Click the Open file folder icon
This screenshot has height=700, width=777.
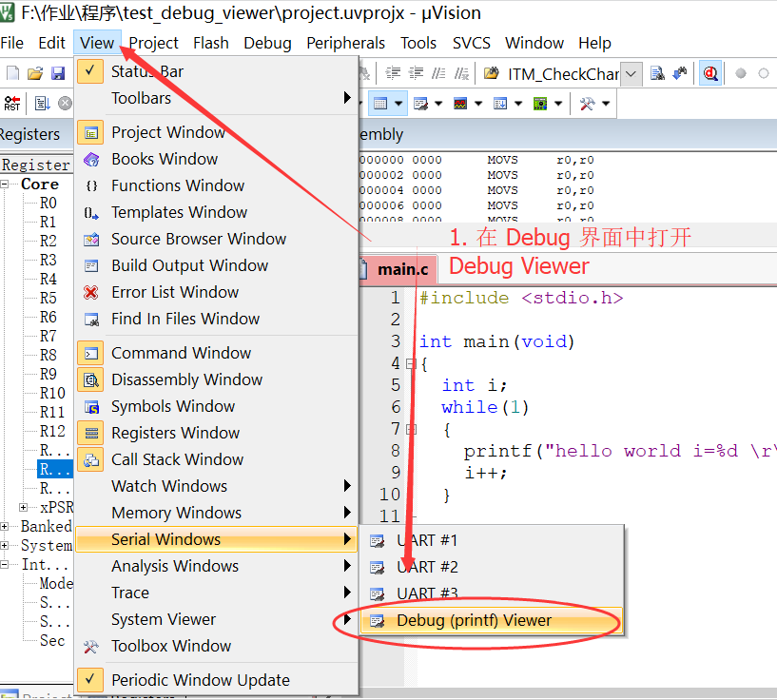[x=35, y=73]
